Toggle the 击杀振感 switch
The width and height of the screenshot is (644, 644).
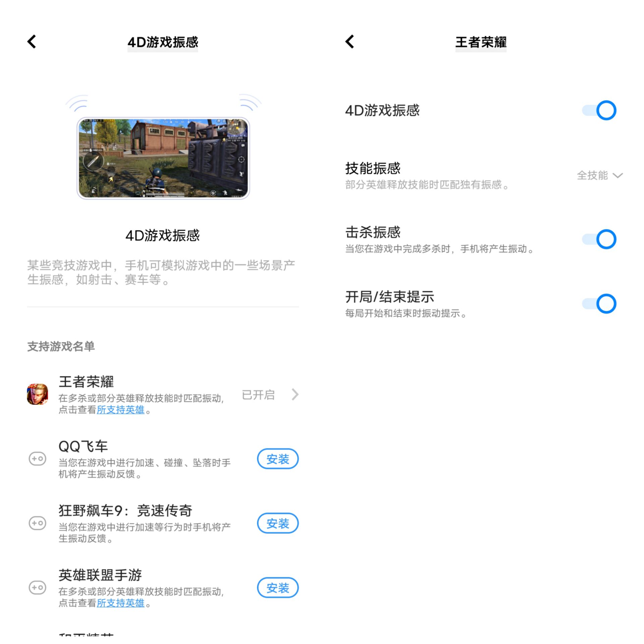tap(599, 239)
